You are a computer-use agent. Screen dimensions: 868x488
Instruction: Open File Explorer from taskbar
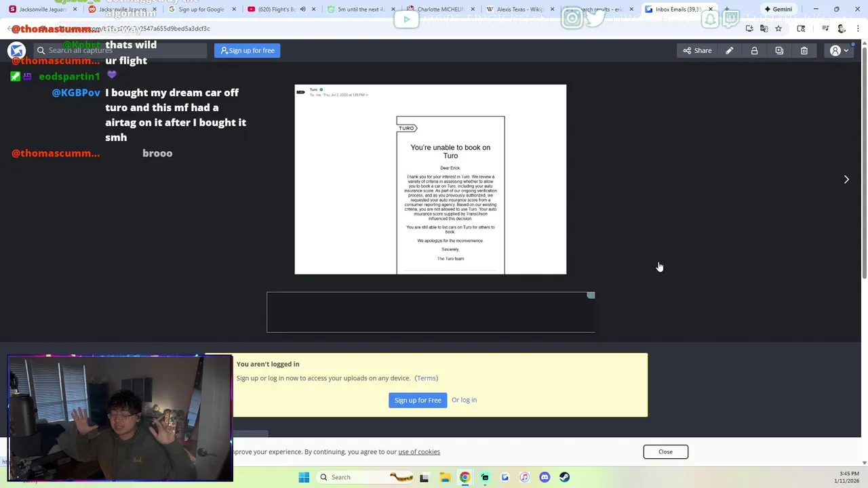pos(445,477)
